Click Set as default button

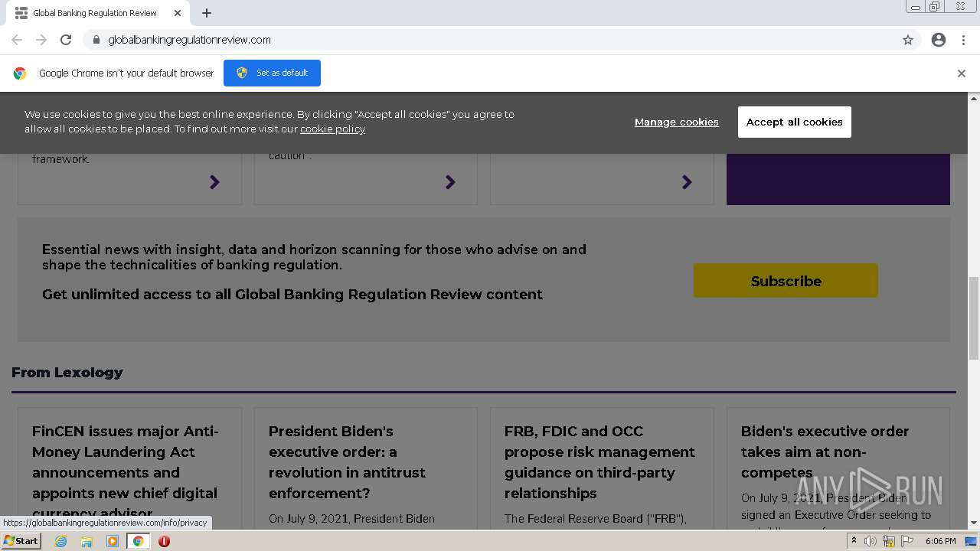coord(272,73)
